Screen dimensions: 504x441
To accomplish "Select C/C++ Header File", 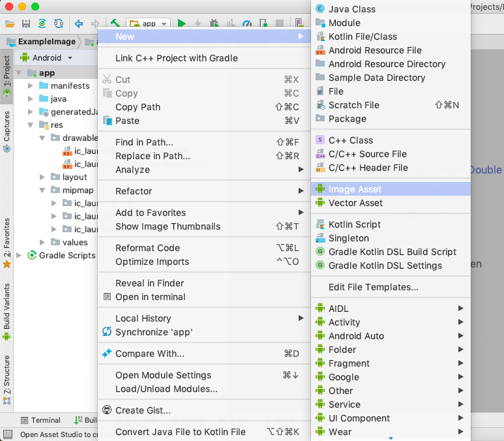I will click(x=391, y=168).
